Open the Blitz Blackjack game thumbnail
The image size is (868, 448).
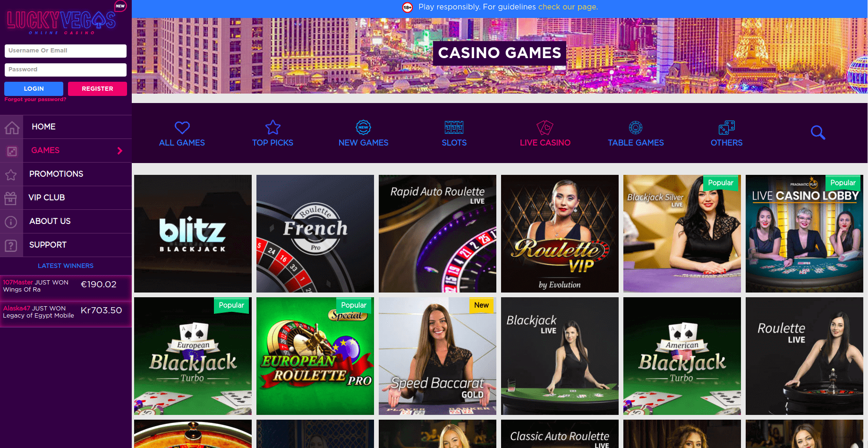click(x=193, y=233)
